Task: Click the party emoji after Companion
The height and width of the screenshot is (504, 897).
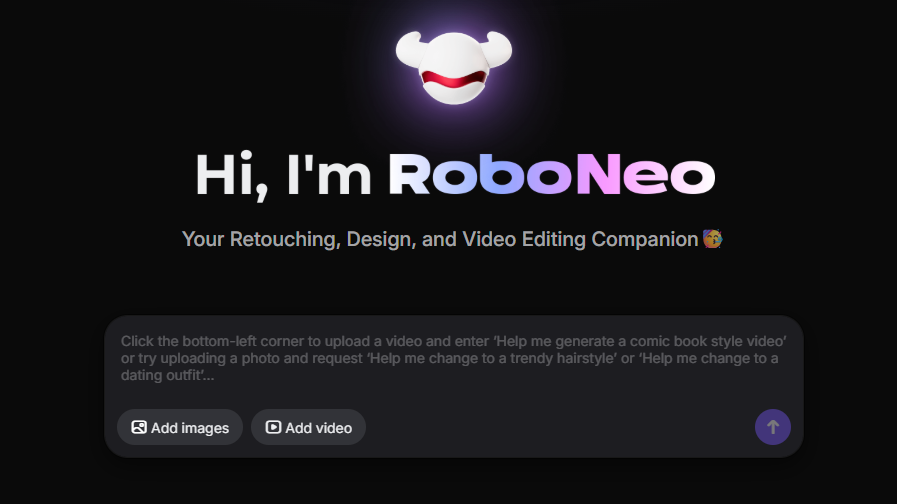Action: (x=712, y=239)
